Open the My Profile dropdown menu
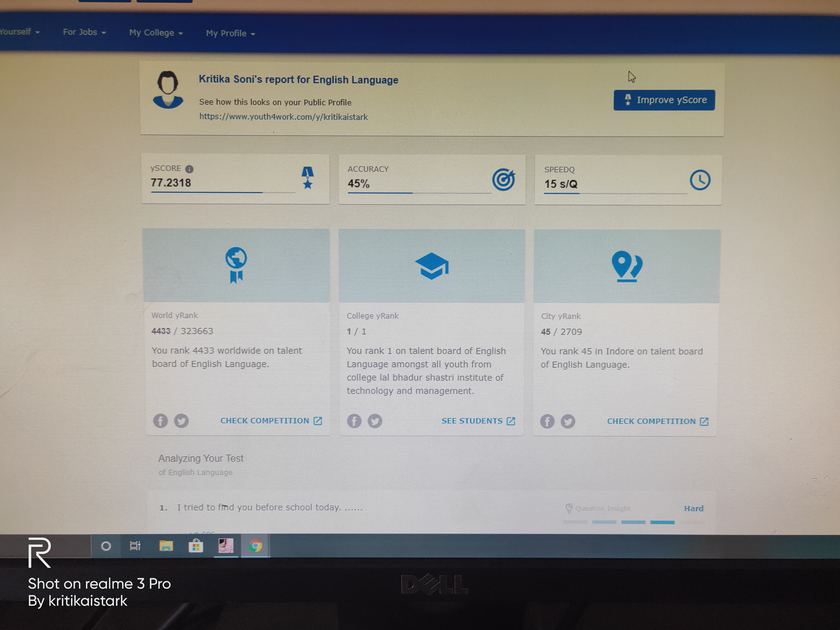The image size is (840, 630). [230, 33]
